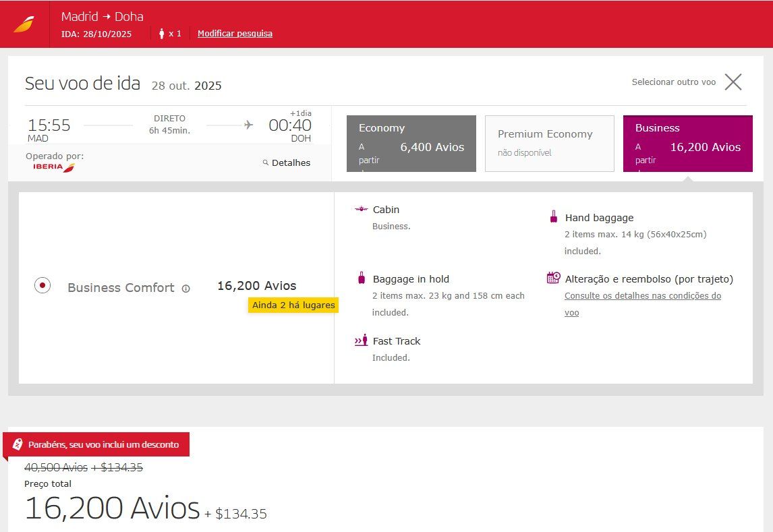Viewport: 773px width, 532px height.
Task: Click the 16,200 Avios price beside Business Comfort
Action: point(257,286)
